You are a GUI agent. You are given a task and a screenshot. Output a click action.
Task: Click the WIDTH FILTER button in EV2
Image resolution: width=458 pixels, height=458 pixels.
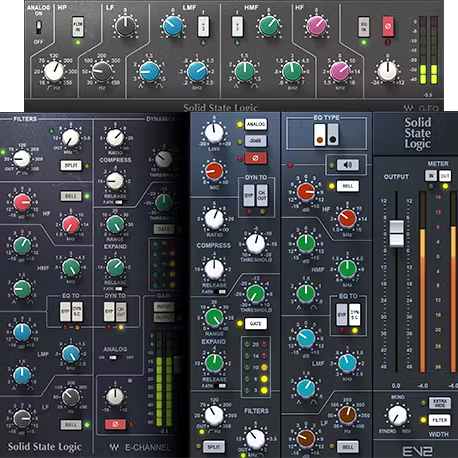pos(439,420)
